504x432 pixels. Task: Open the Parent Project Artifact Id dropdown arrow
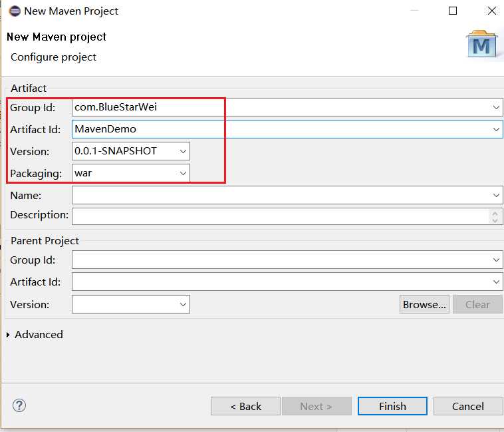(x=496, y=282)
